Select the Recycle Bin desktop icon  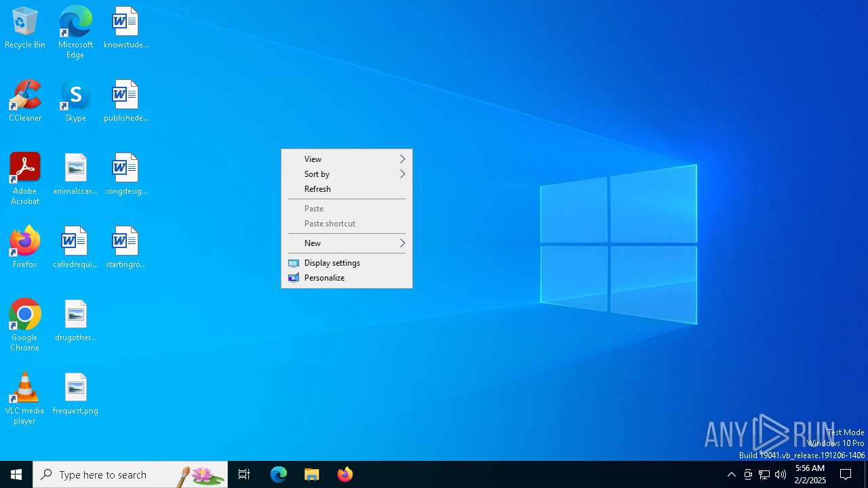pos(25,28)
